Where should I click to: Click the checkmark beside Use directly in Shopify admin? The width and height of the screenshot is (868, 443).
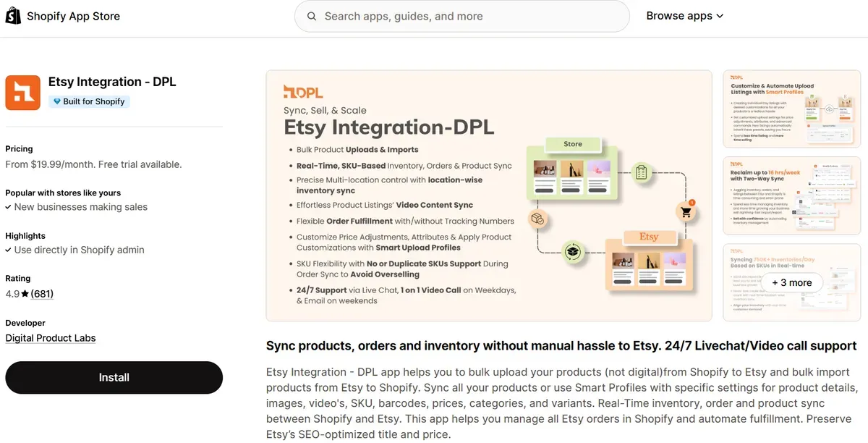9,250
